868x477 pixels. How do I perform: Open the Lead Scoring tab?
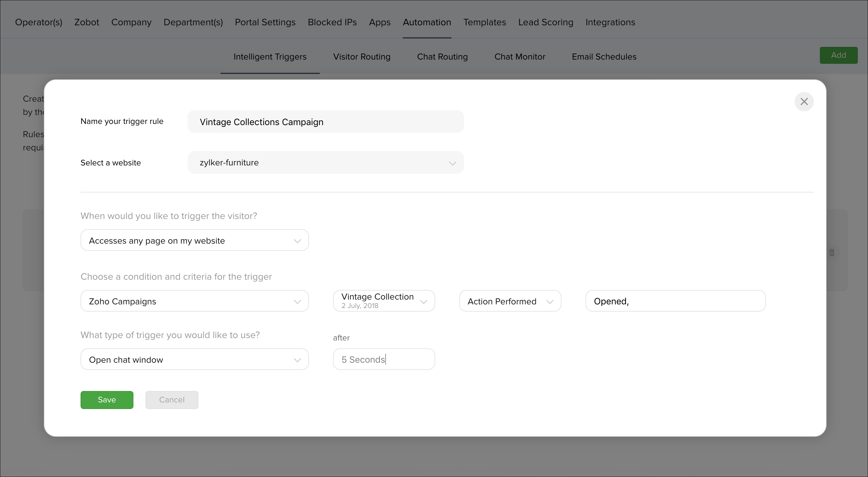pos(546,22)
